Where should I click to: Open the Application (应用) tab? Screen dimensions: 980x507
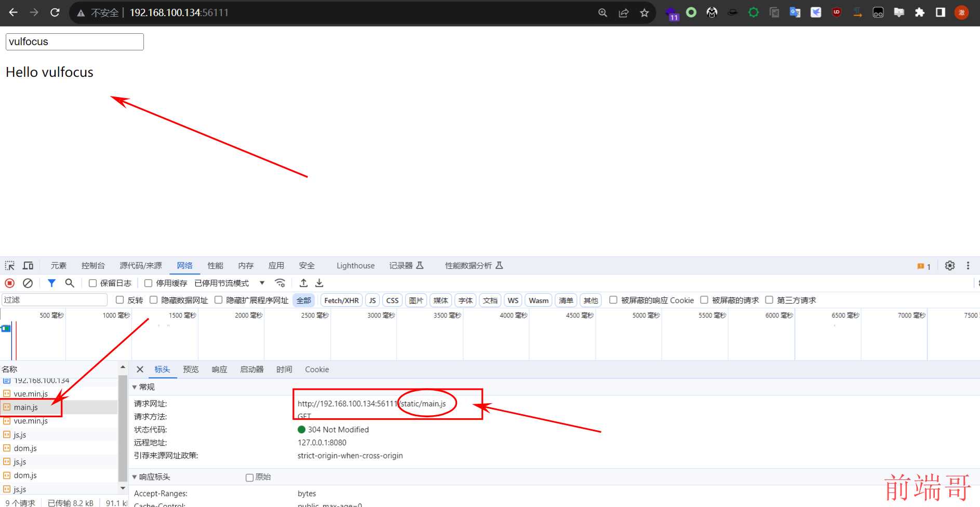coord(276,266)
